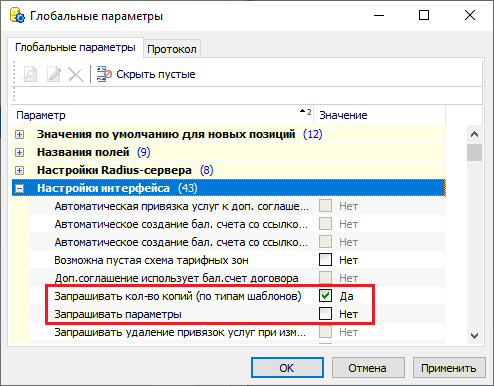Select the 'Глобальные параметры' tab
The width and height of the screenshot is (494, 386).
(x=75, y=47)
